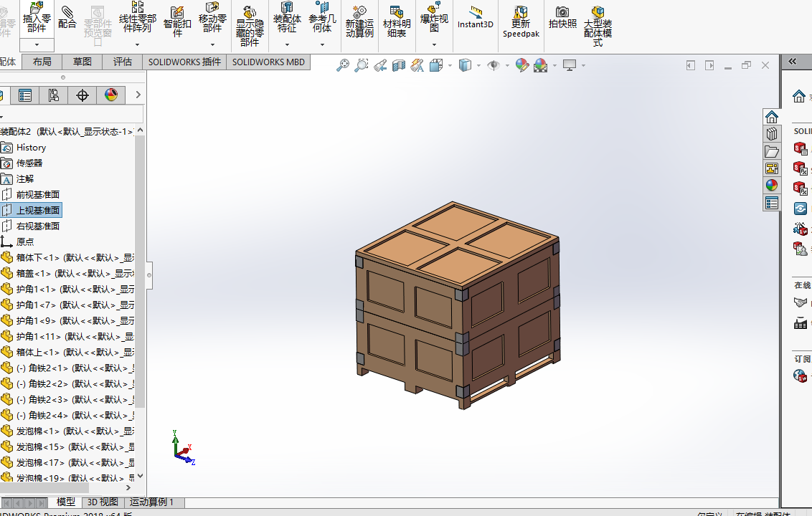
Task: Open the dropdown under 插入零部件
Action: pos(37,45)
